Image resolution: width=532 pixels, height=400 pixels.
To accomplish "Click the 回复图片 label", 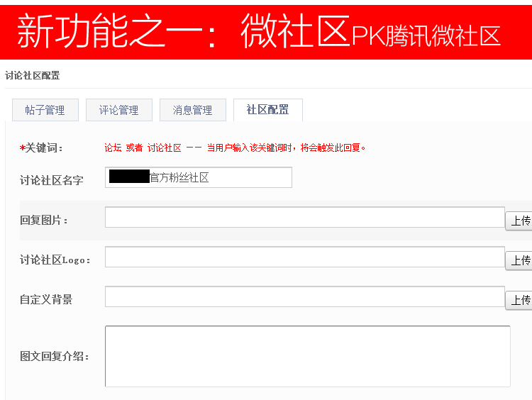I will pyautogui.click(x=44, y=220).
